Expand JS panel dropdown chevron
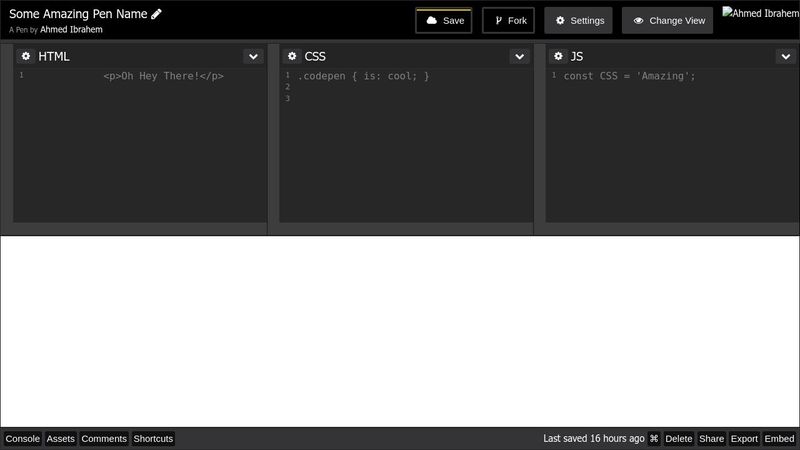Screen dimensions: 800x450 pos(786,56)
